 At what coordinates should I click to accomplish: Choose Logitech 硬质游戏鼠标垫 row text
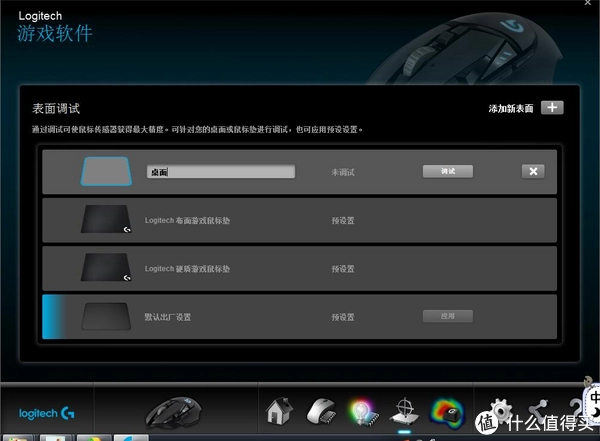[187, 269]
